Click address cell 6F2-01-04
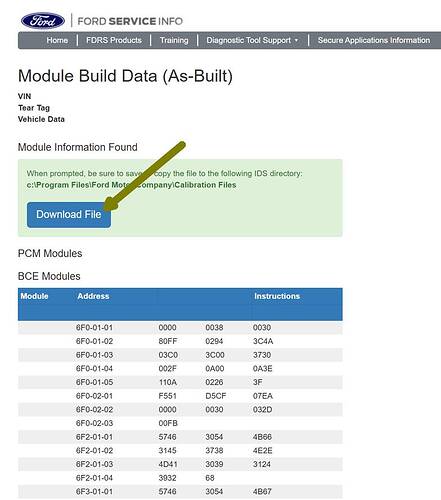441x500 pixels. click(94, 478)
